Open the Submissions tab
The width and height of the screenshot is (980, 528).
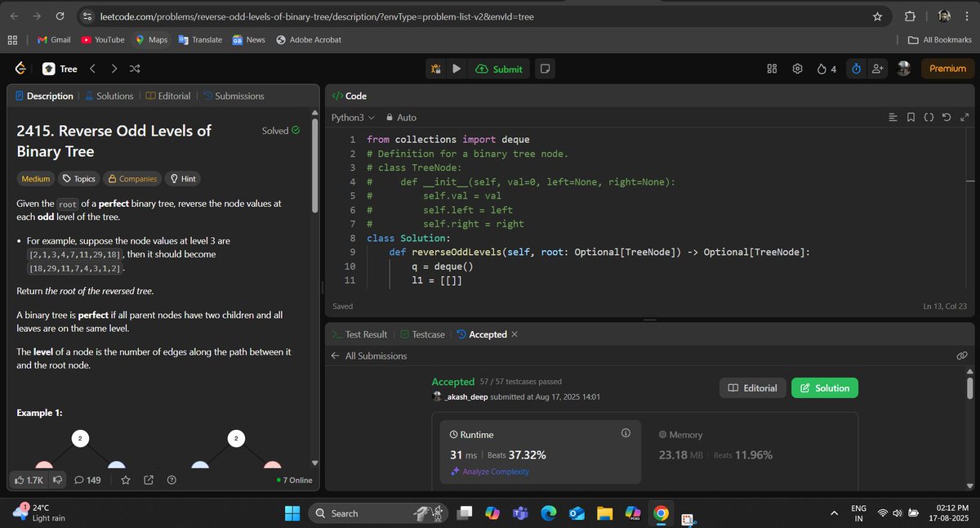point(234,96)
